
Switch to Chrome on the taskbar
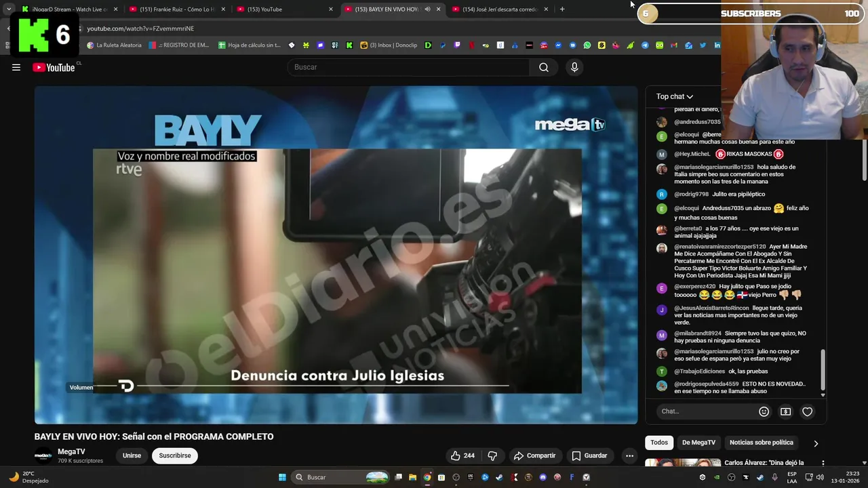[427, 477]
